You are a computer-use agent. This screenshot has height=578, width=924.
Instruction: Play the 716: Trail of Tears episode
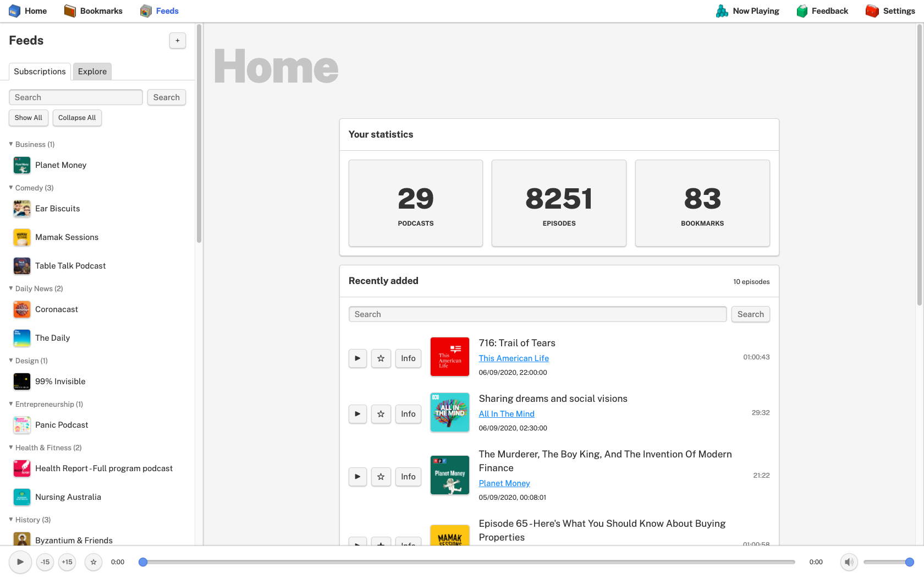click(x=358, y=358)
